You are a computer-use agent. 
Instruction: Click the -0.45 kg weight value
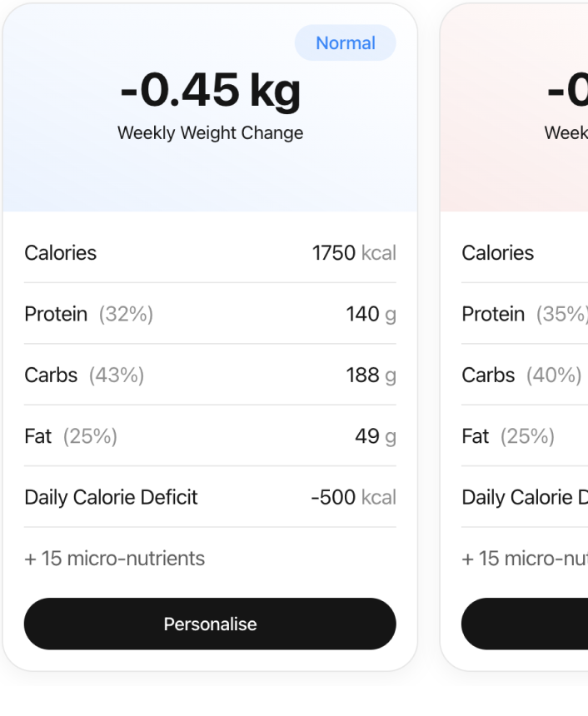(210, 90)
